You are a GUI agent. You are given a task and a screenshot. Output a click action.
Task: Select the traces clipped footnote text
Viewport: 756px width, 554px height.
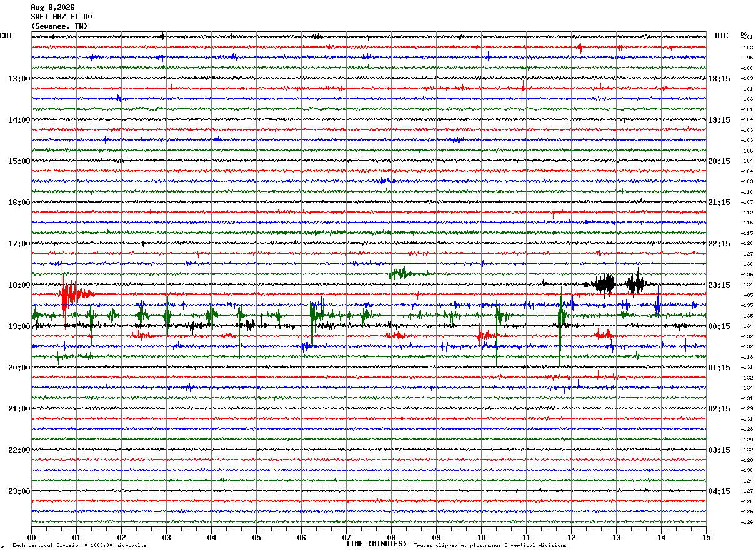pyautogui.click(x=490, y=546)
